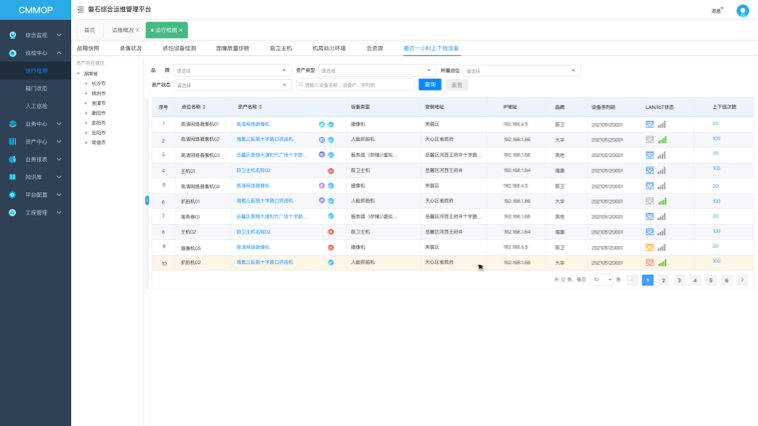Open the user avatar icon in header

pyautogui.click(x=742, y=10)
